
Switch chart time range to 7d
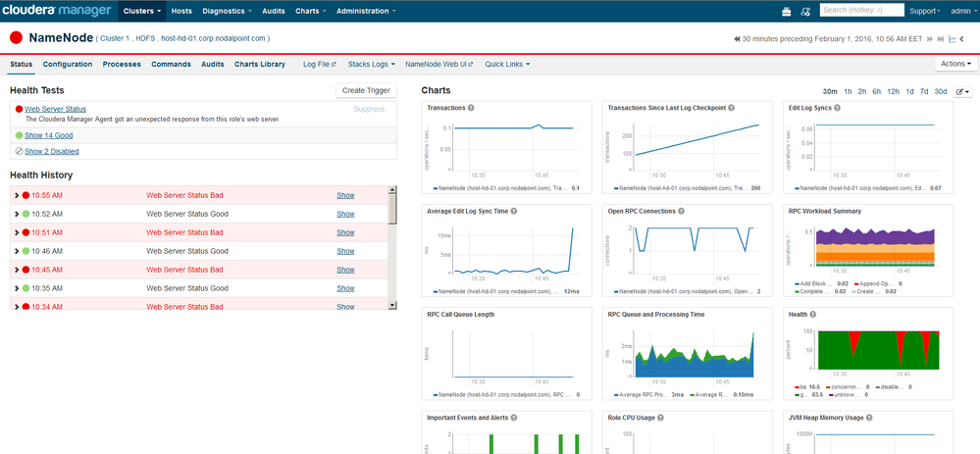[924, 91]
